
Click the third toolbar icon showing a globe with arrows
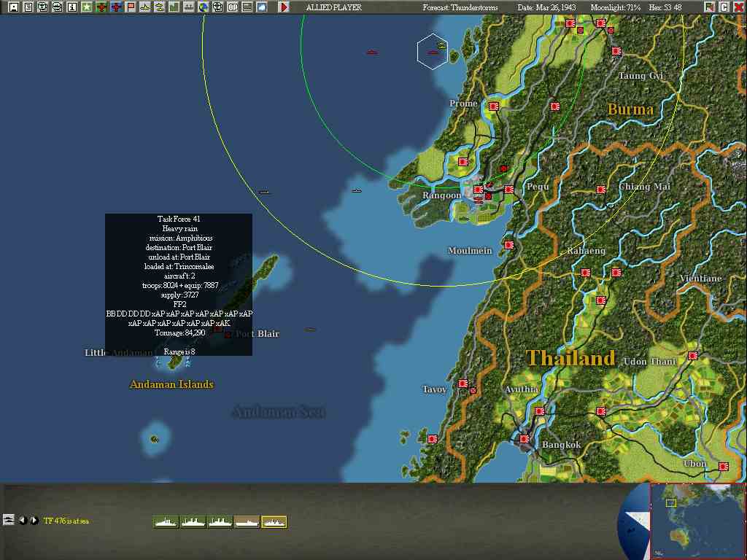tap(43, 7)
